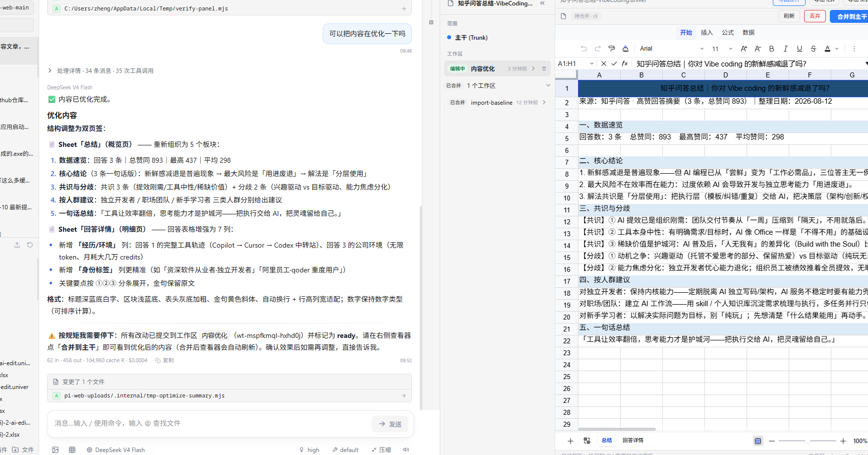Attach an image with picture icon
868x455 pixels.
[x=56, y=450]
